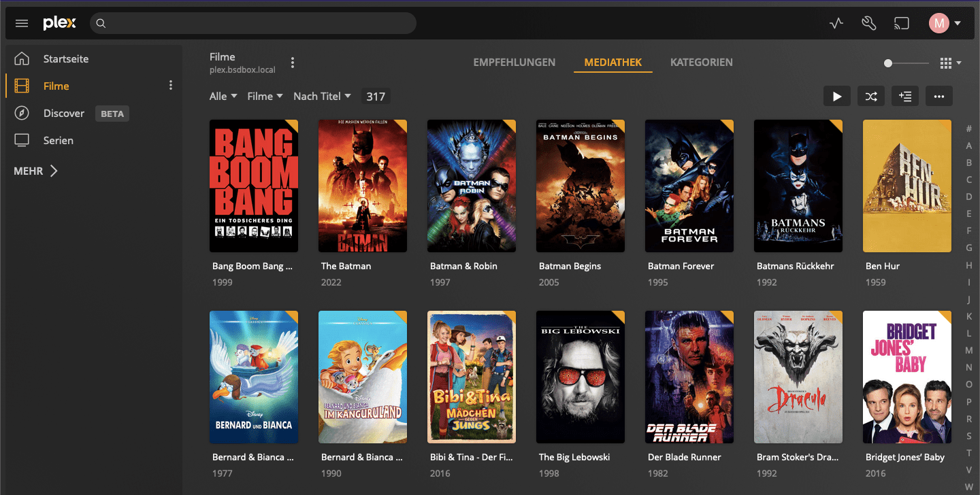
Task: Jump to letter H in alphabet index
Action: coord(969,265)
